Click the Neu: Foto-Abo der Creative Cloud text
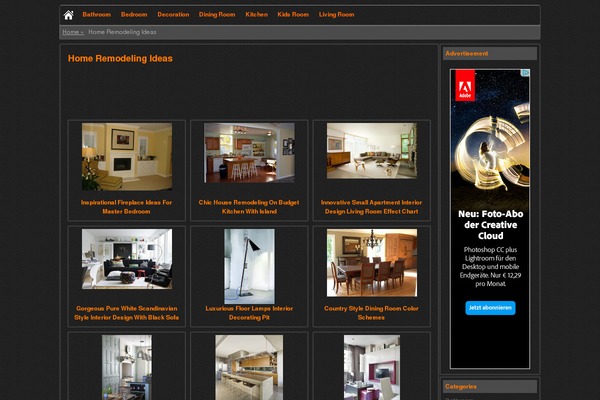Viewport: 600px width, 400px height. 491,225
